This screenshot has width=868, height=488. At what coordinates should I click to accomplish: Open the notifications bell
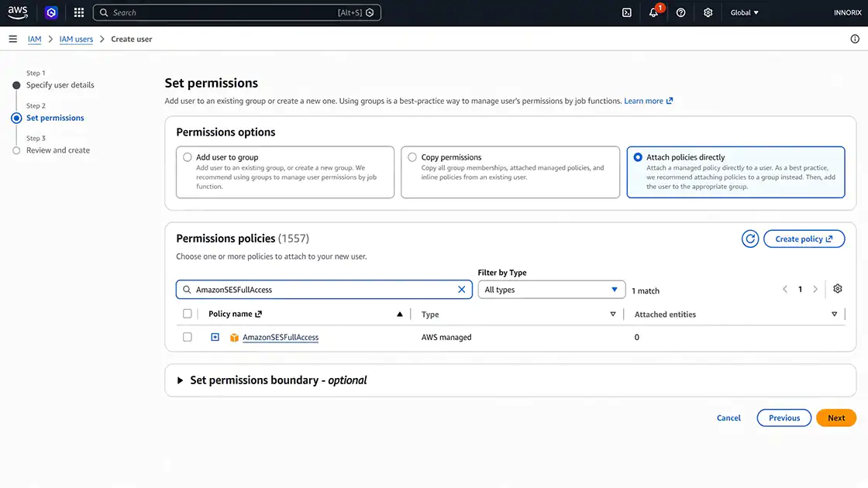coord(654,12)
